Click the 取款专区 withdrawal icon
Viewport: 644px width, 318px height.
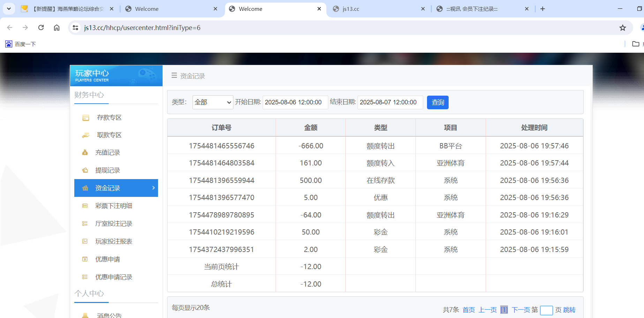[x=85, y=135]
